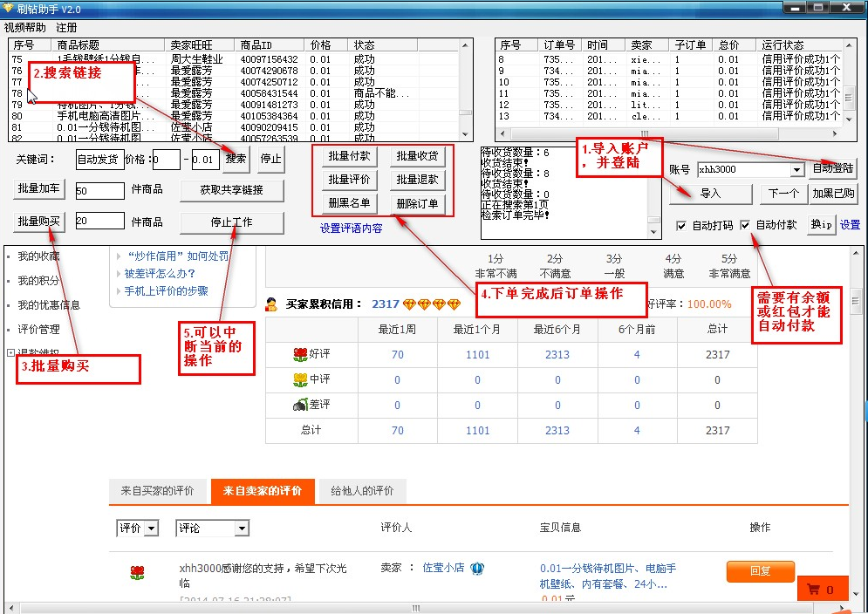Screen dimensions: 868x614
Task: Click the 批量购买 button
Action: 38,222
